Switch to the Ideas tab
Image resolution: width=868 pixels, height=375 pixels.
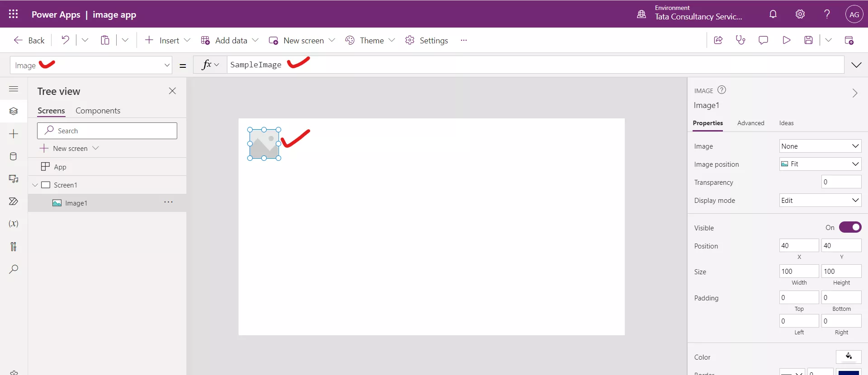(786, 123)
